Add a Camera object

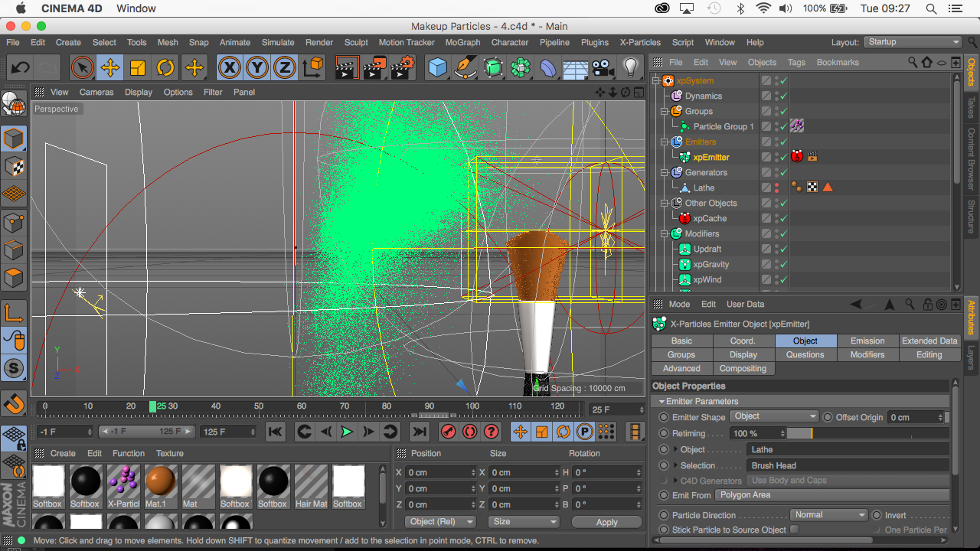pos(603,67)
